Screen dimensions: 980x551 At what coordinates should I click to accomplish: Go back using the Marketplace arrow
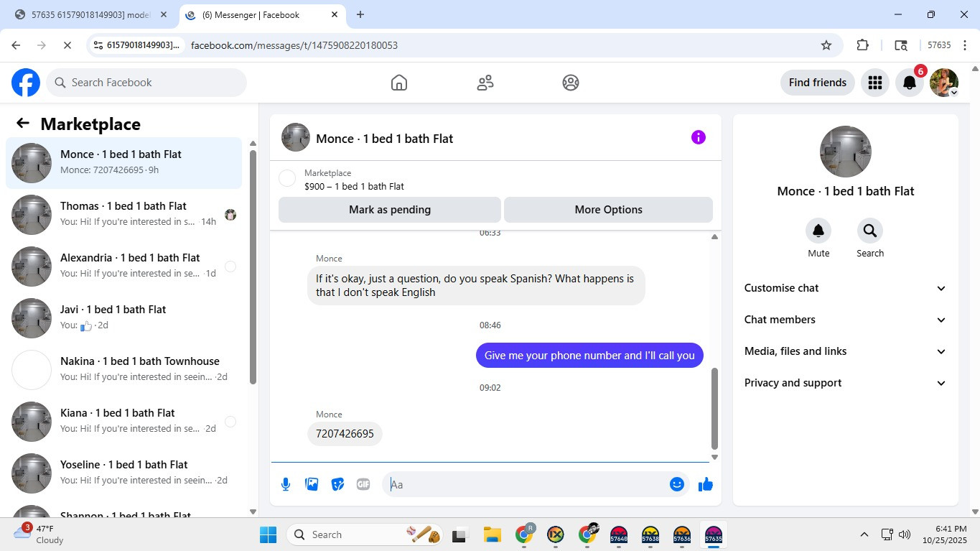23,124
